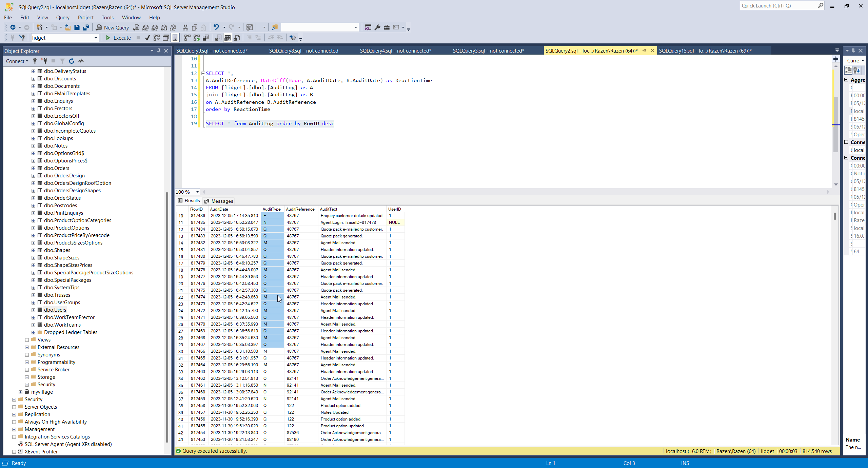Toggle the Results to Text option
Image resolution: width=868 pixels, height=468 pixels.
coord(218,38)
